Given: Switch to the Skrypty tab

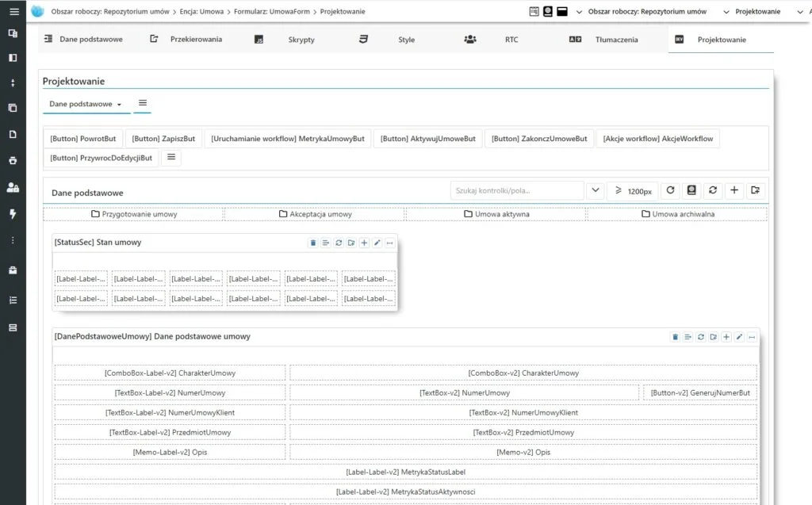Looking at the screenshot, I should click(301, 38).
